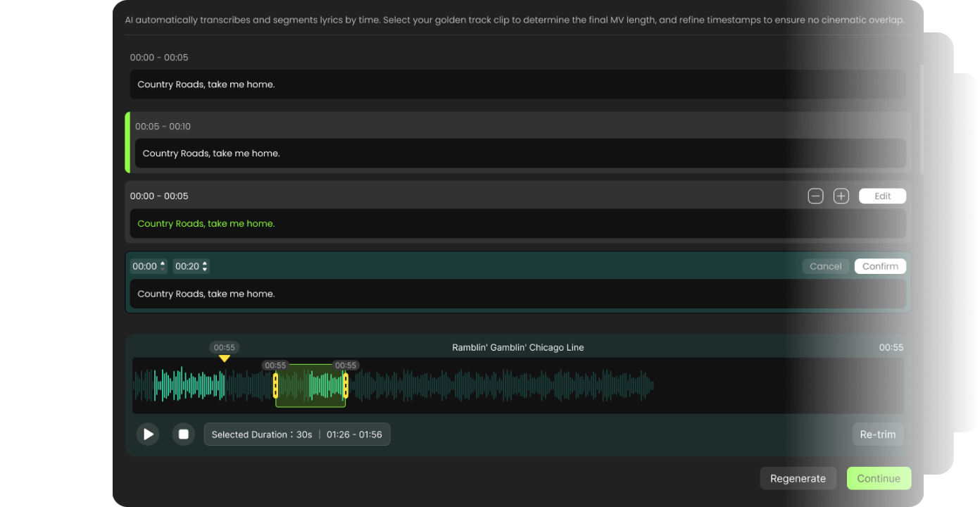Click the Re-trim button
Image resolution: width=980 pixels, height=507 pixels.
tap(878, 434)
